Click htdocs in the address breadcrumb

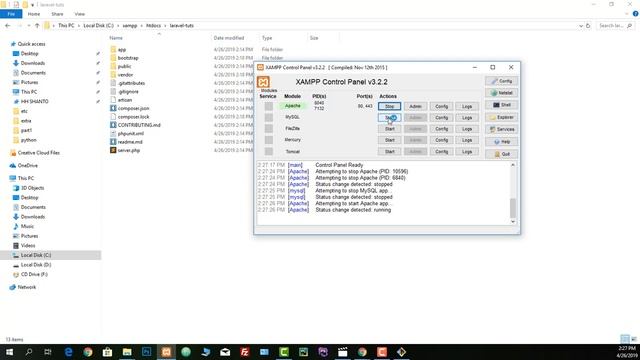(x=153, y=25)
